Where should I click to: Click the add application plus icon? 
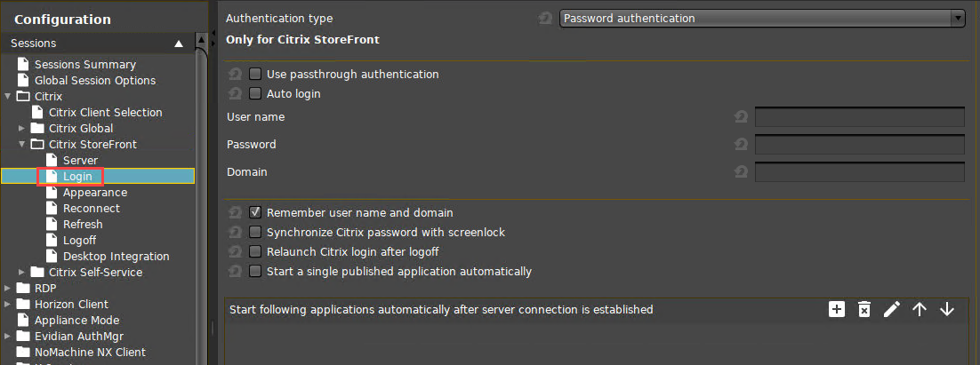click(836, 309)
